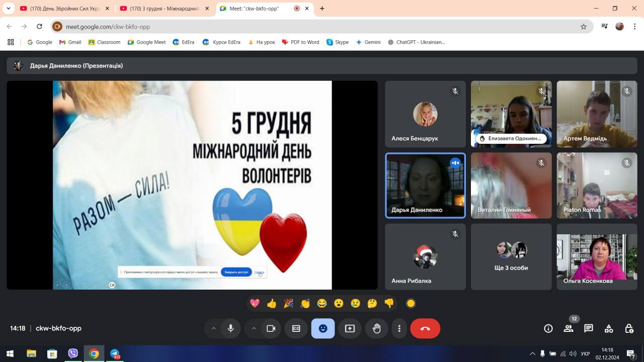Screen dimensions: 644x362
Task: Expand audio settings arrow beside microphone
Action: 213,328
